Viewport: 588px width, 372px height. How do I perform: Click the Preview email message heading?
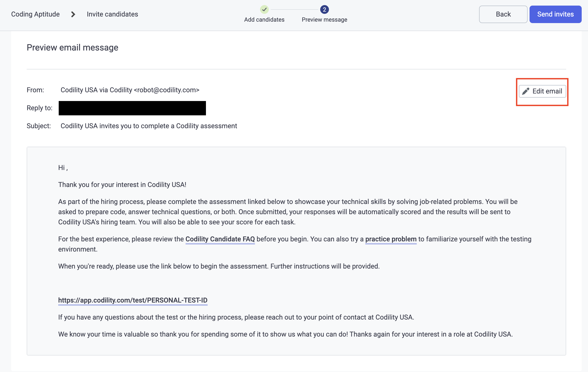pyautogui.click(x=73, y=47)
